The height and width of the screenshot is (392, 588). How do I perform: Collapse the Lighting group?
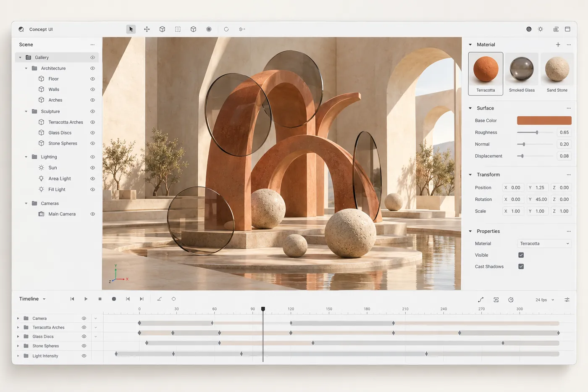[26, 157]
